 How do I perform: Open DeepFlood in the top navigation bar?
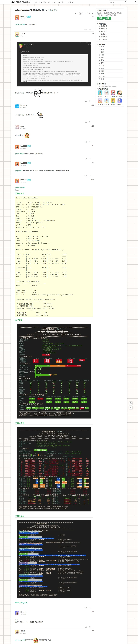70,2
